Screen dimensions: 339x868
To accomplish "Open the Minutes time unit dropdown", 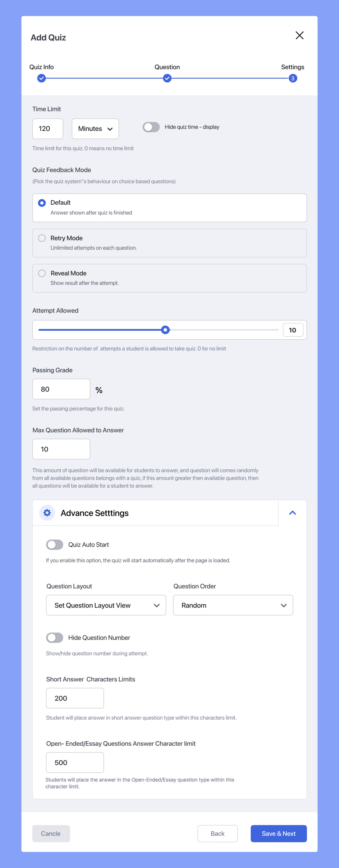I will [95, 129].
